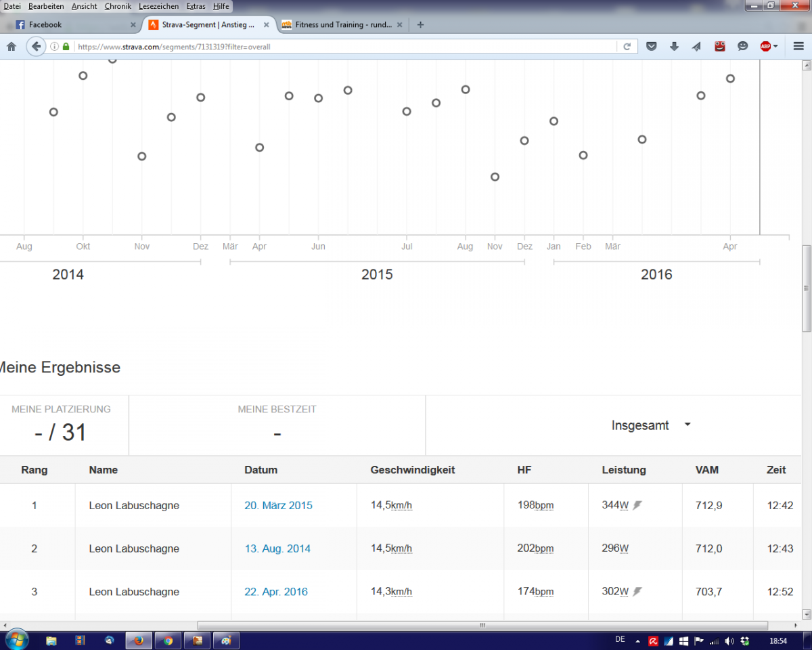Viewport: 812px width, 650px height.
Task: Open the new tab plus button
Action: pyautogui.click(x=420, y=24)
